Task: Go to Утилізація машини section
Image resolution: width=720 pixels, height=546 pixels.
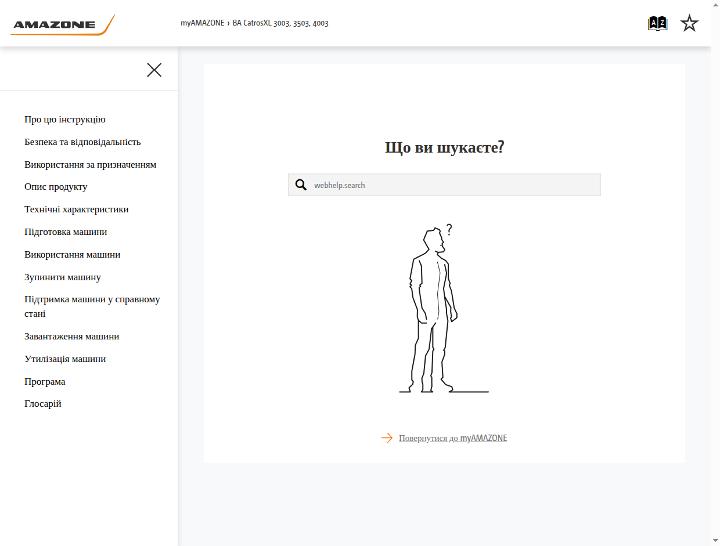Action: click(65, 359)
